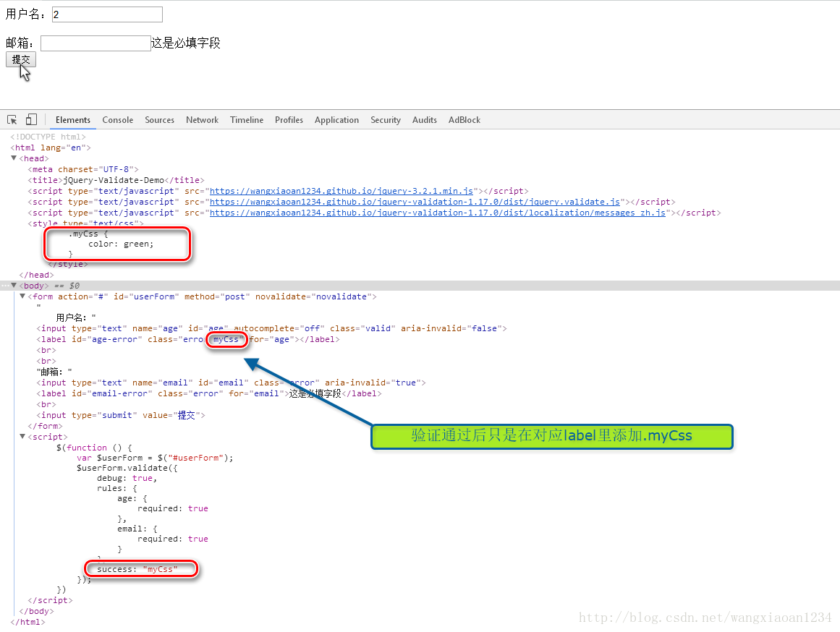Select the input name="email" element line
The height and width of the screenshot is (632, 840).
[231, 383]
